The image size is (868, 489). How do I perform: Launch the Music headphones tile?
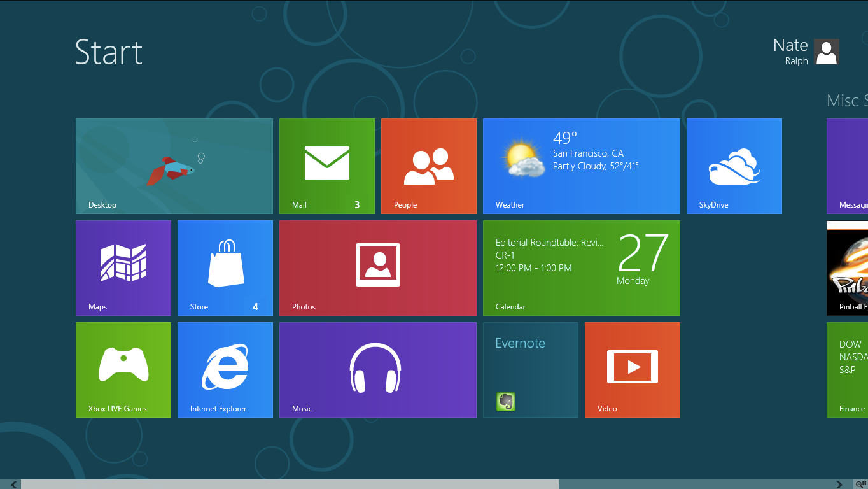tap(378, 370)
